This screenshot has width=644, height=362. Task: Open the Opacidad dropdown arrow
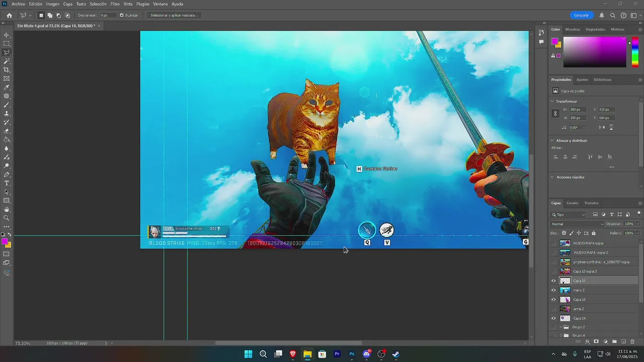click(x=638, y=224)
